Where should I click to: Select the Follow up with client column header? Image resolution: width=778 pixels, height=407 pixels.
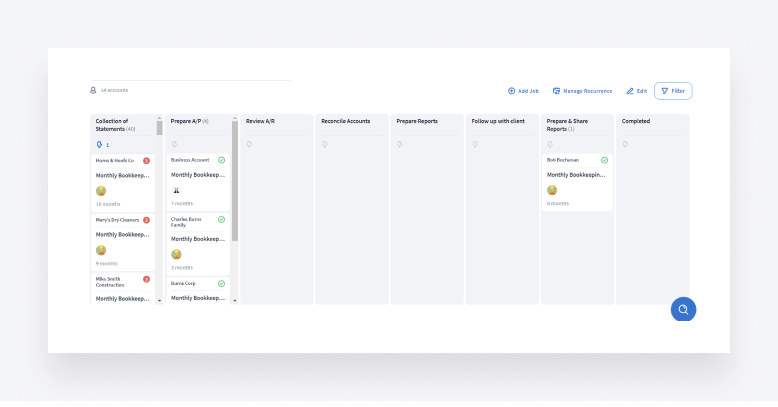coord(498,121)
